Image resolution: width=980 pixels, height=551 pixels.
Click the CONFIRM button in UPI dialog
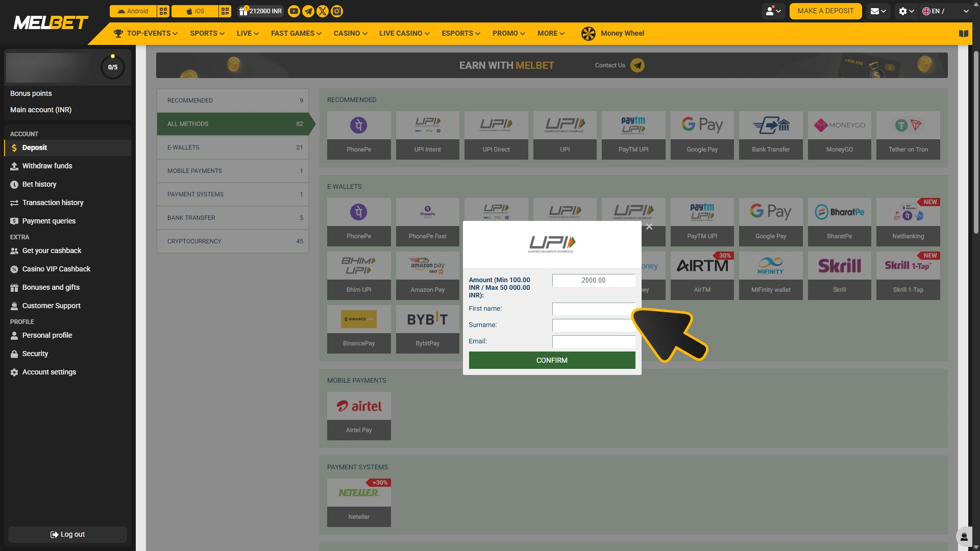(552, 360)
